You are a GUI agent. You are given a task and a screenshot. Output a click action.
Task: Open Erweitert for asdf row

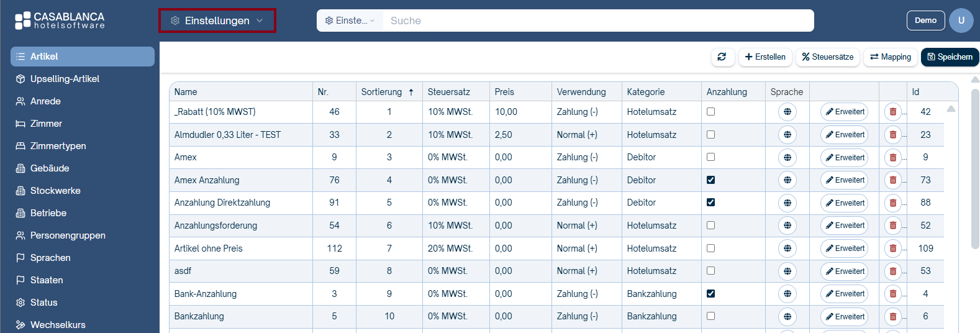click(845, 271)
